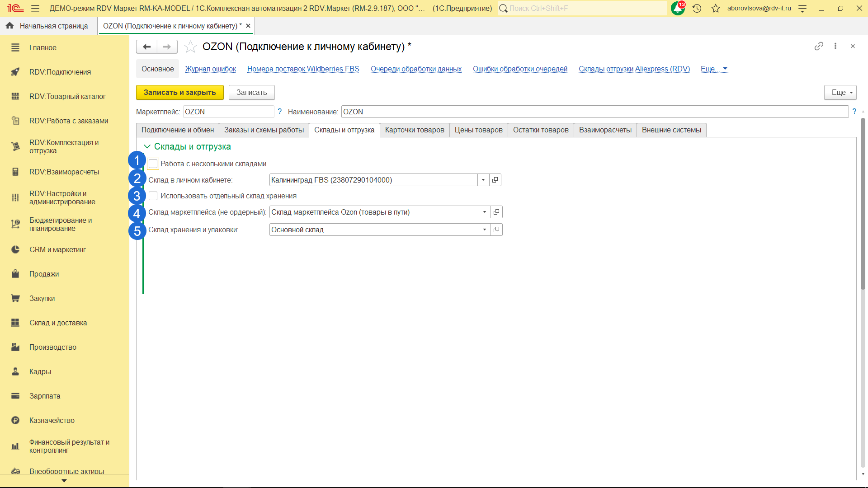This screenshot has width=868, height=488.
Task: Click the notifications bell icon
Action: (678, 8)
